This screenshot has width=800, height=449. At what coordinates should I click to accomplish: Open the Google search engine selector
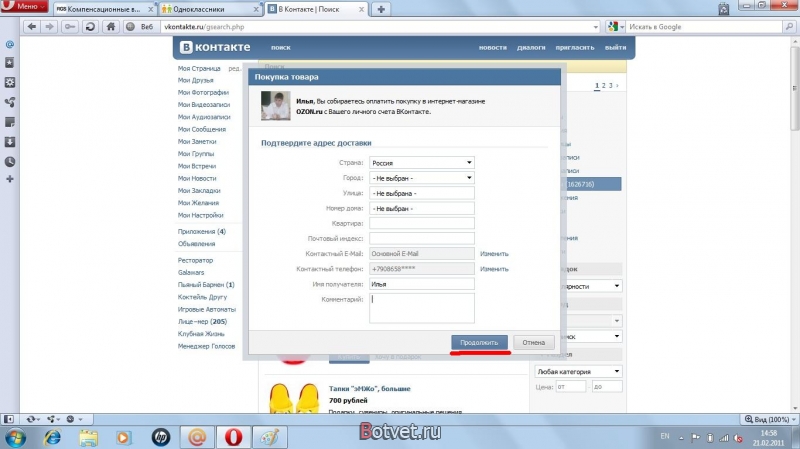(616, 27)
